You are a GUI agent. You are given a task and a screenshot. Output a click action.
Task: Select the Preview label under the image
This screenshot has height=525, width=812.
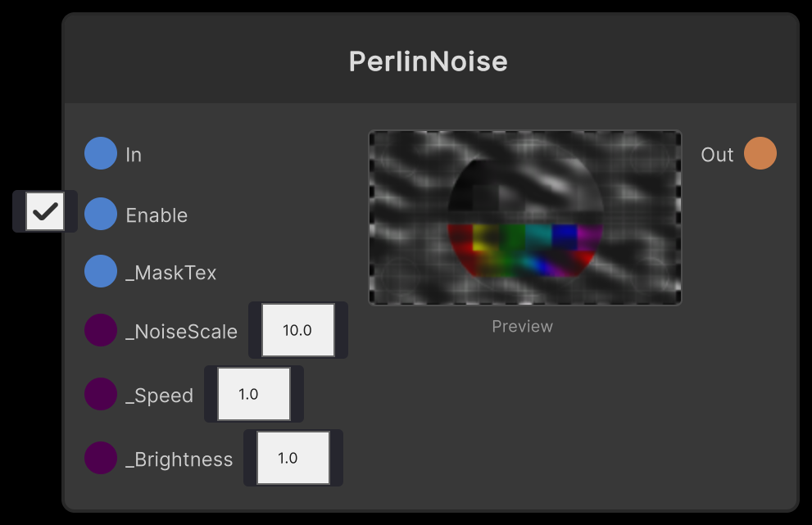(x=522, y=326)
